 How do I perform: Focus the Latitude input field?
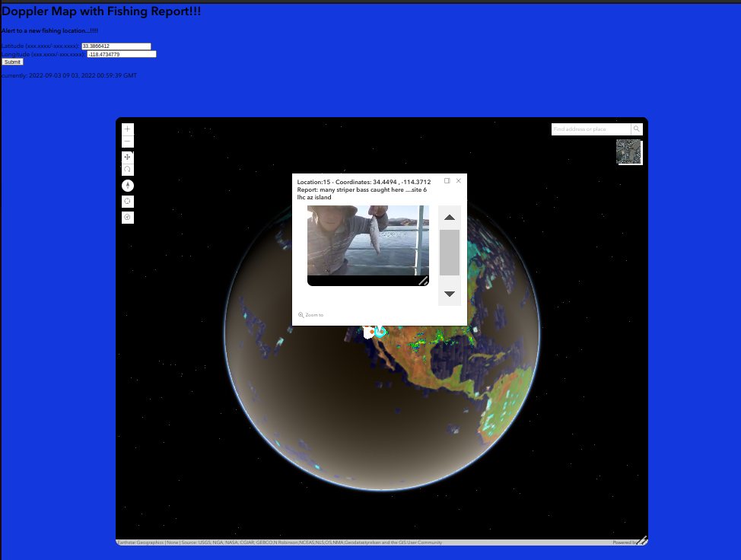tap(116, 46)
